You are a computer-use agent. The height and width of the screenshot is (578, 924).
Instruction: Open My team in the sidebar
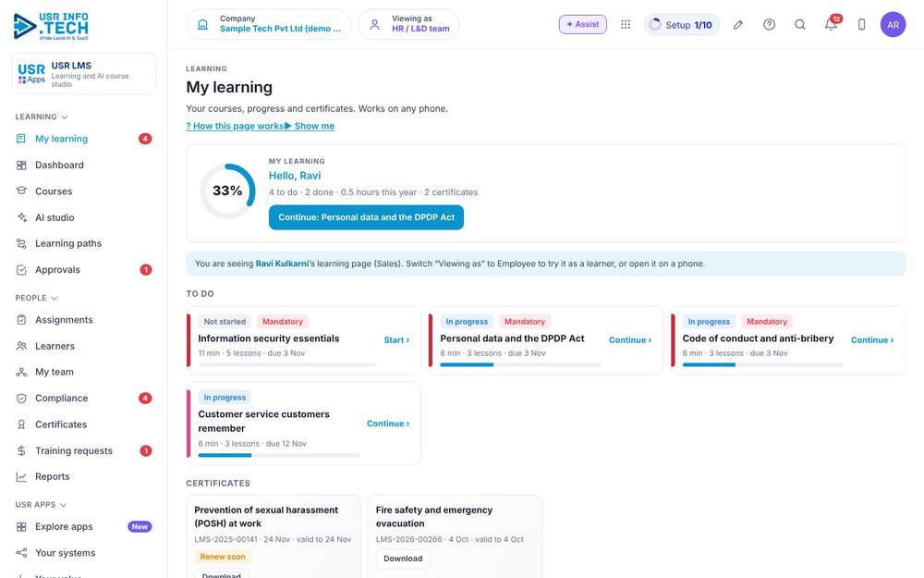pos(83,372)
